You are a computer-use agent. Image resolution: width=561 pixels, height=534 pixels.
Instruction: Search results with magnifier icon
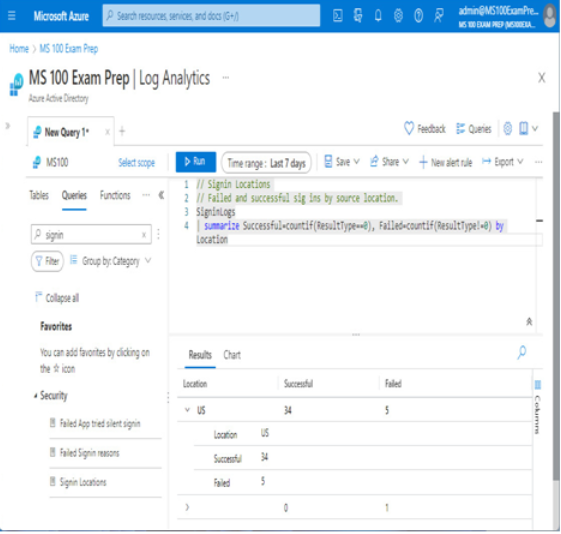[522, 352]
